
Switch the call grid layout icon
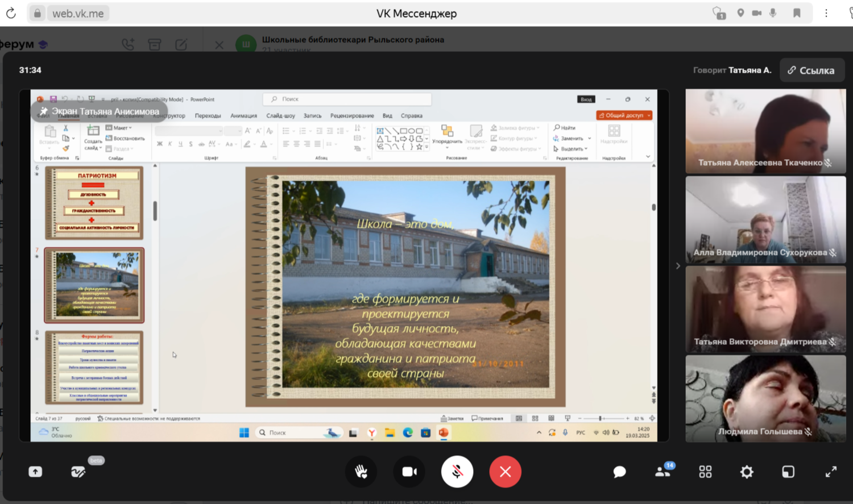[705, 472]
